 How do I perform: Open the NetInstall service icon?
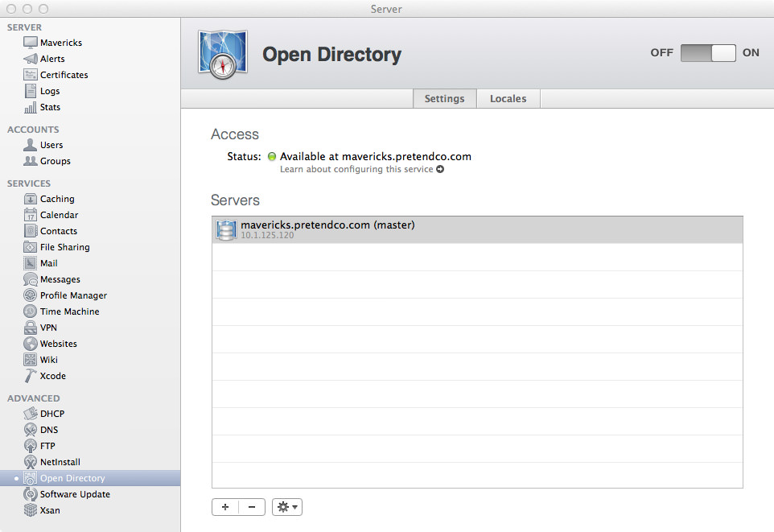click(x=30, y=462)
